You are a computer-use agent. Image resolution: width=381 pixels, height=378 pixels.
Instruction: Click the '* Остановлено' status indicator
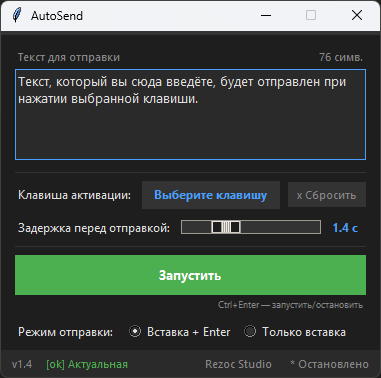(x=329, y=364)
